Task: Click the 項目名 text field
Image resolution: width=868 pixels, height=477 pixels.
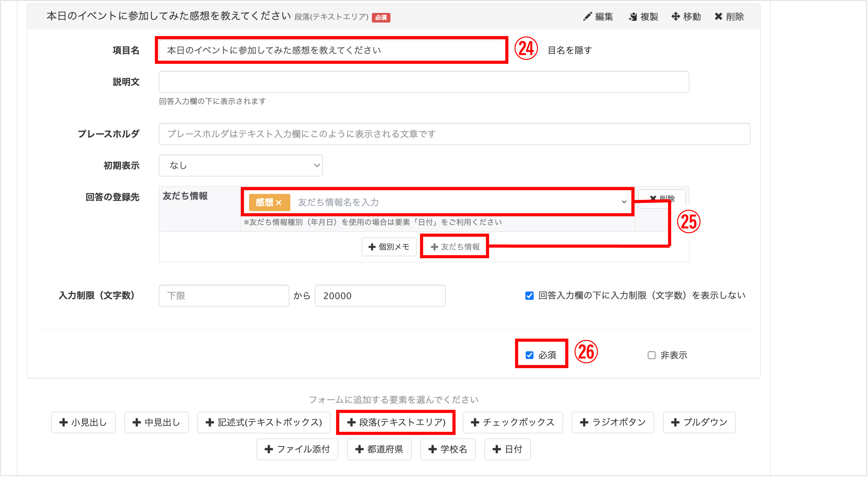Action: pos(332,50)
